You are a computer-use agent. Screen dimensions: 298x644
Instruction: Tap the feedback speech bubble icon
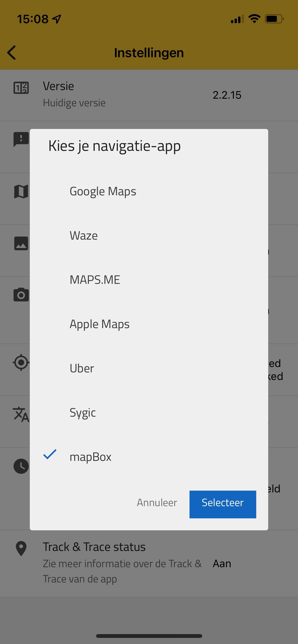click(21, 139)
